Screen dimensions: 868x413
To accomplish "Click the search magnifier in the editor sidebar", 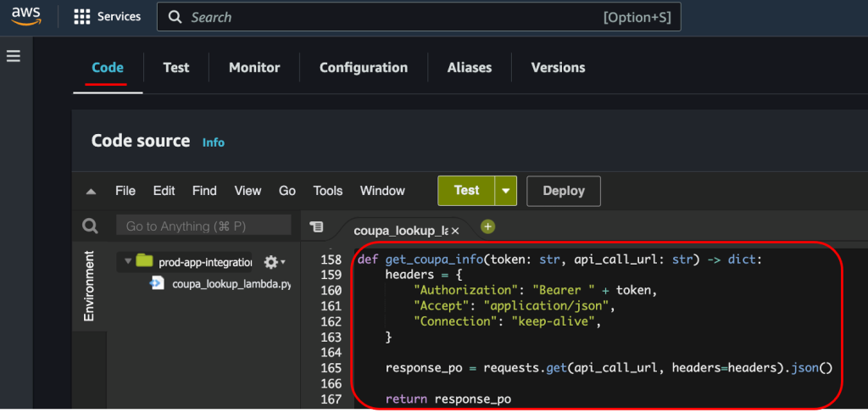I will click(90, 226).
